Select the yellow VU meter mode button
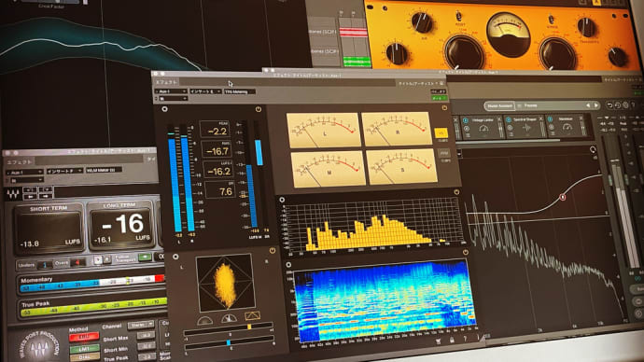The width and height of the screenshot is (644, 362). [441, 133]
